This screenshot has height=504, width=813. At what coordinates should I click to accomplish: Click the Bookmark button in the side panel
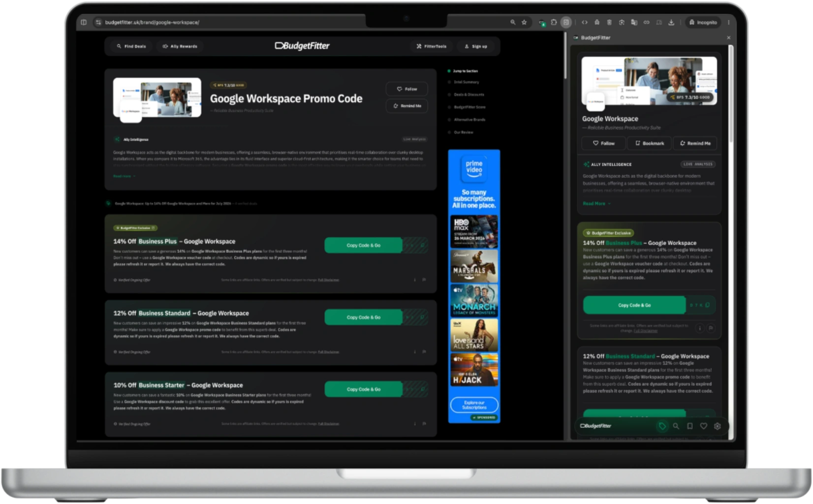coord(649,143)
